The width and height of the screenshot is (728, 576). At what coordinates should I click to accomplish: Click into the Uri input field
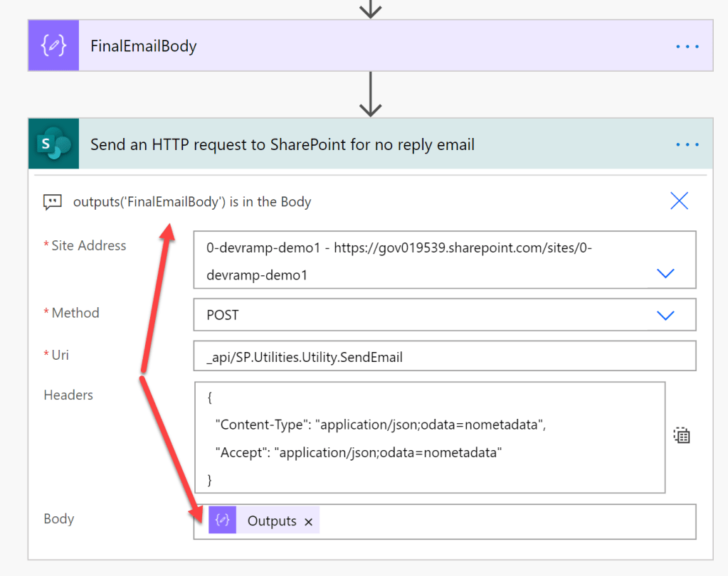[x=444, y=357]
